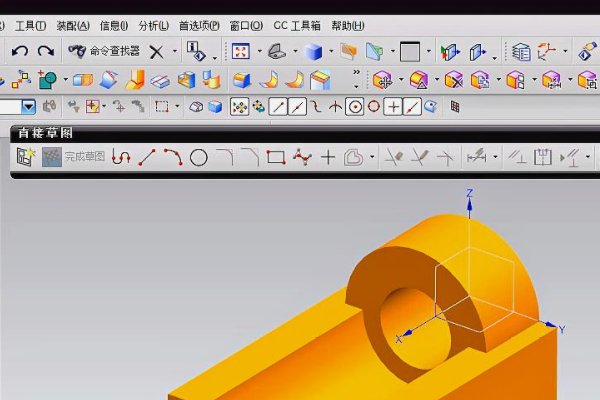Viewport: 600px width, 400px height.
Task: Click the Point plus-sign sketch tool
Action: [x=328, y=157]
